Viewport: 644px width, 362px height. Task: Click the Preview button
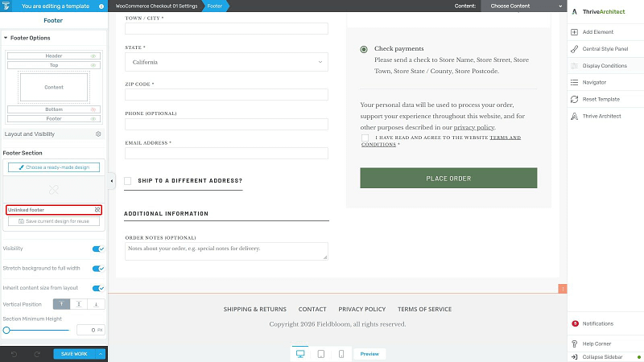pyautogui.click(x=369, y=354)
